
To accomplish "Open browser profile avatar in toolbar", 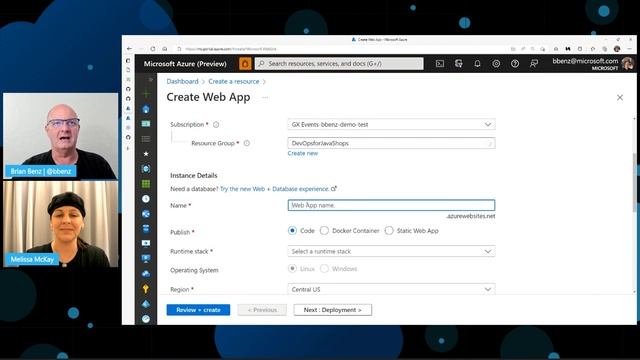I will tap(617, 49).
